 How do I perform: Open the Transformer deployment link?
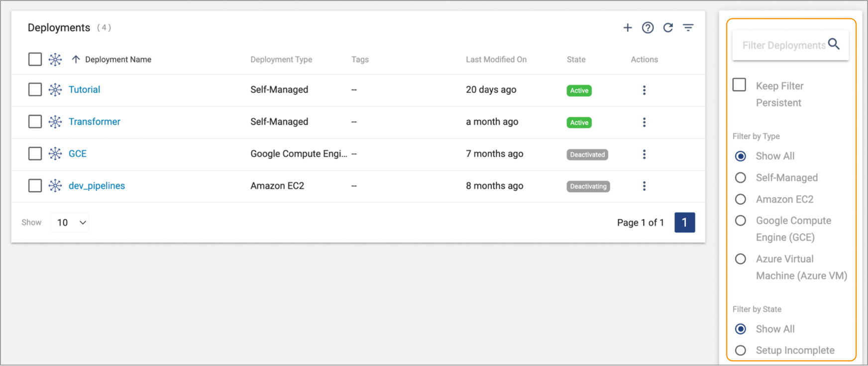(94, 122)
